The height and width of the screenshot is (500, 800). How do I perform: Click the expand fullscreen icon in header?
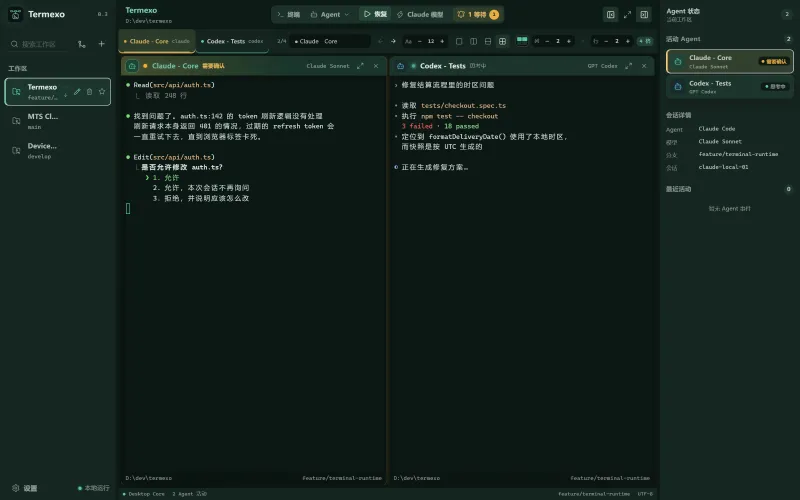coord(628,14)
